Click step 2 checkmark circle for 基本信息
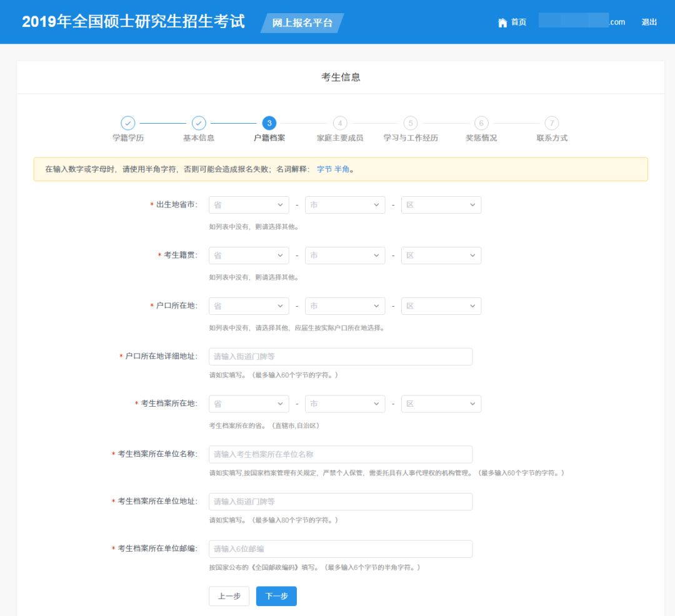 (199, 123)
